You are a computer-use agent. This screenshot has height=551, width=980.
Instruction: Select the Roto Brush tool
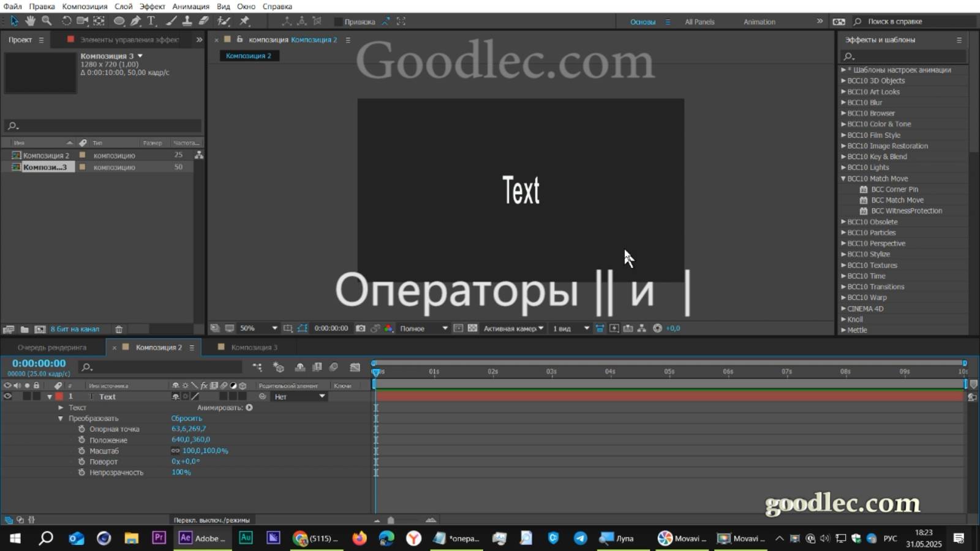coord(224,21)
